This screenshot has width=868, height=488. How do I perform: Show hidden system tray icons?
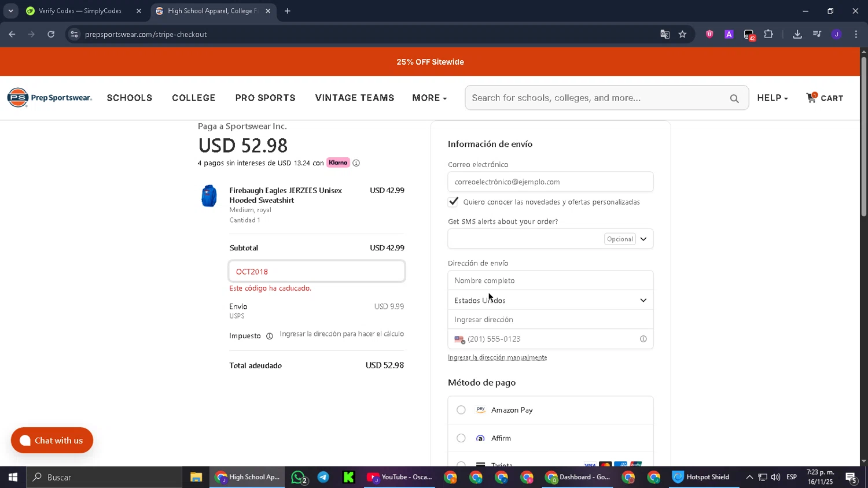749,477
